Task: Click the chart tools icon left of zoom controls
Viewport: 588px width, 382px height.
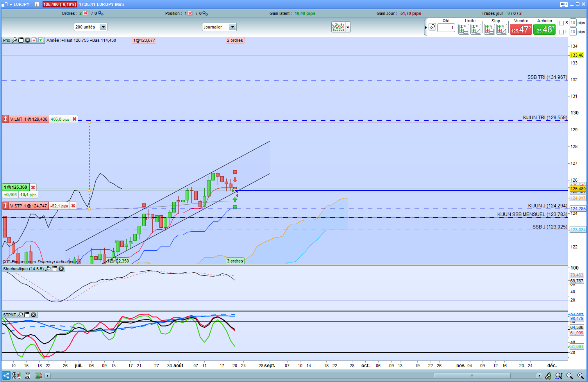Action: click(x=548, y=376)
